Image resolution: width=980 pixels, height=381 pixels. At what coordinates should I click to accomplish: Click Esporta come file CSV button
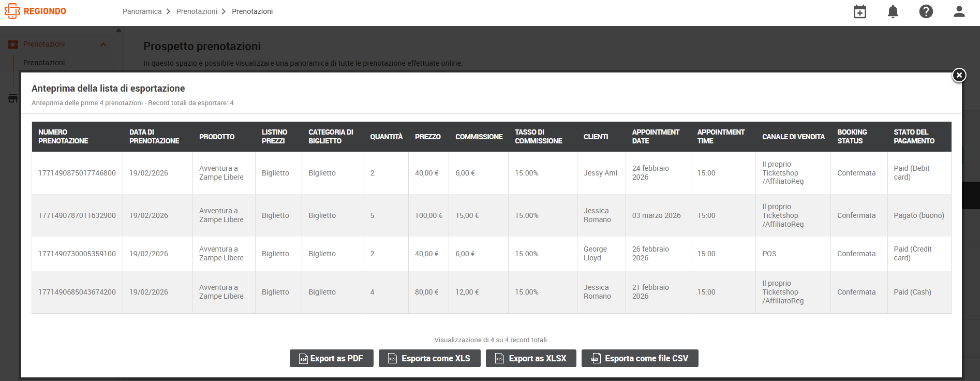point(640,358)
